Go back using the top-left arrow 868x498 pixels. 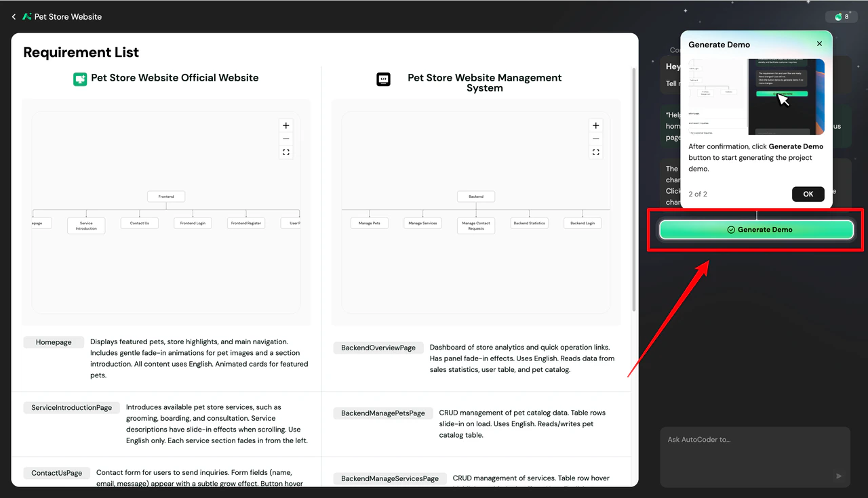(x=14, y=16)
